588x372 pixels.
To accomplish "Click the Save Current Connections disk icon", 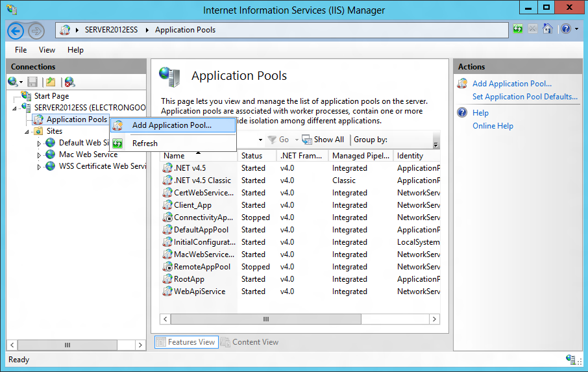I will coord(32,82).
